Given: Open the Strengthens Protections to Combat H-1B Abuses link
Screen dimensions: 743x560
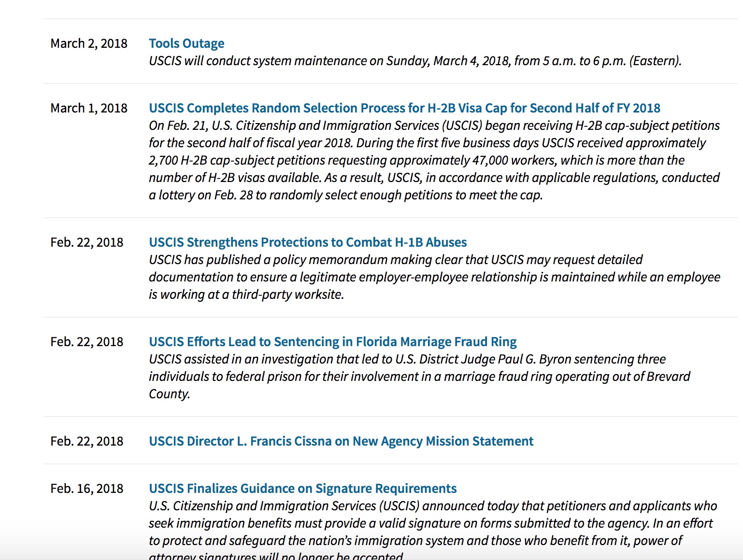Looking at the screenshot, I should pos(308,242).
